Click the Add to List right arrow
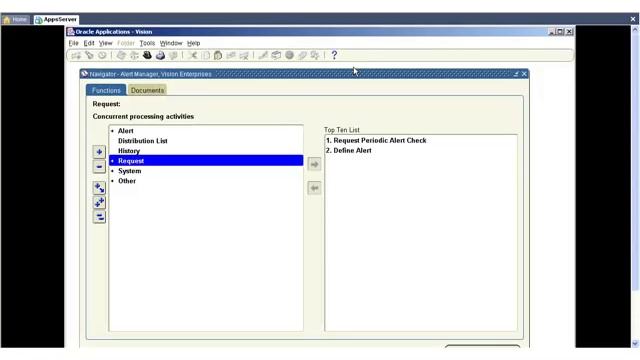The image size is (640, 360). coord(314,164)
